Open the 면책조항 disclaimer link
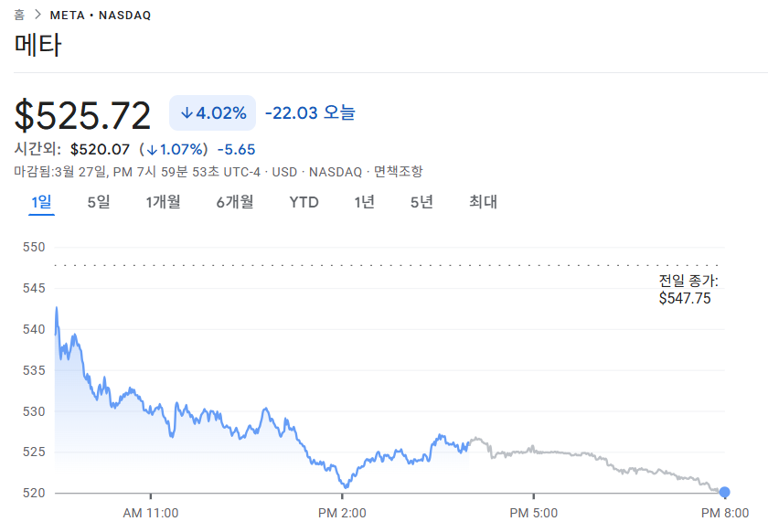This screenshot has height=532, width=768. [x=398, y=172]
